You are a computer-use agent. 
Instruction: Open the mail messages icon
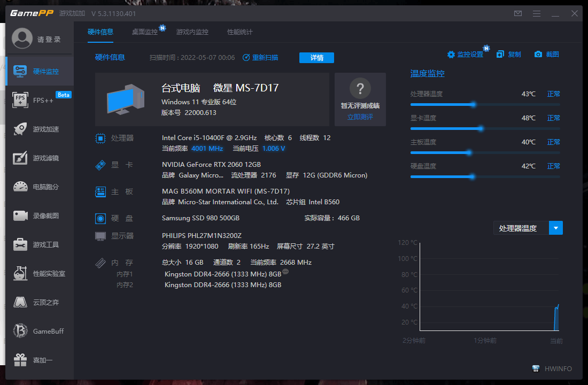518,13
